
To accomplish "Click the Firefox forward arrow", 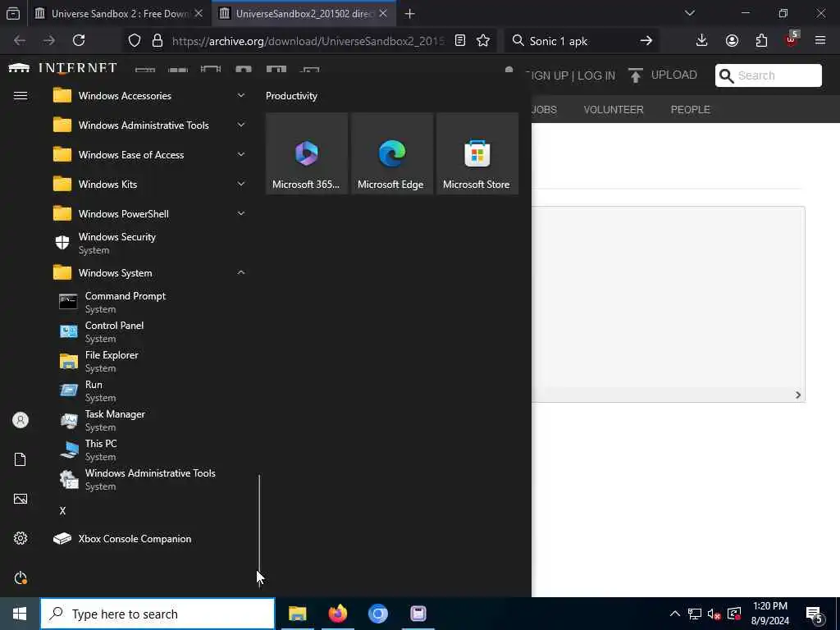I will pos(49,40).
